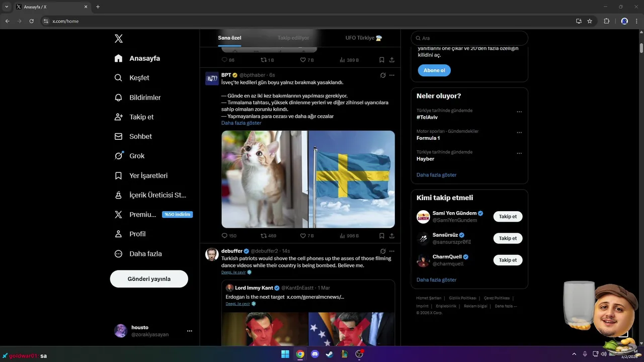Viewport: 644px width, 362px height.
Task: Open Profil page
Action: tap(130, 234)
